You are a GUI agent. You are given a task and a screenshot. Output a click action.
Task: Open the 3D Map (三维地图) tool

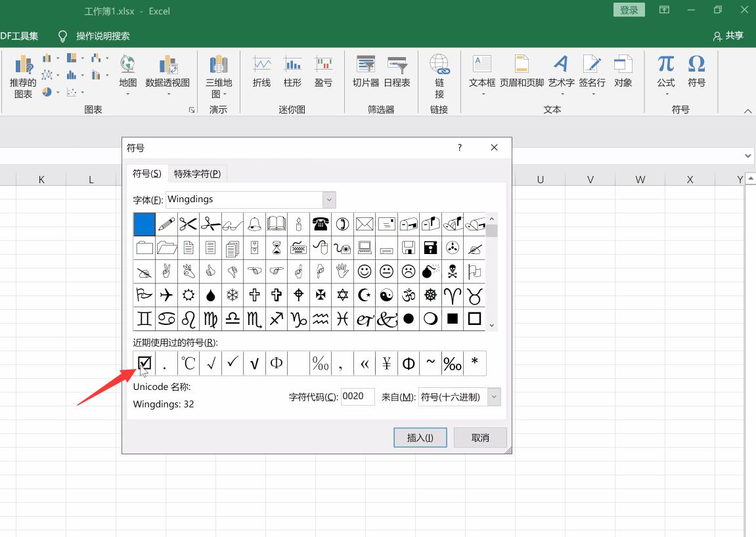pos(219,75)
